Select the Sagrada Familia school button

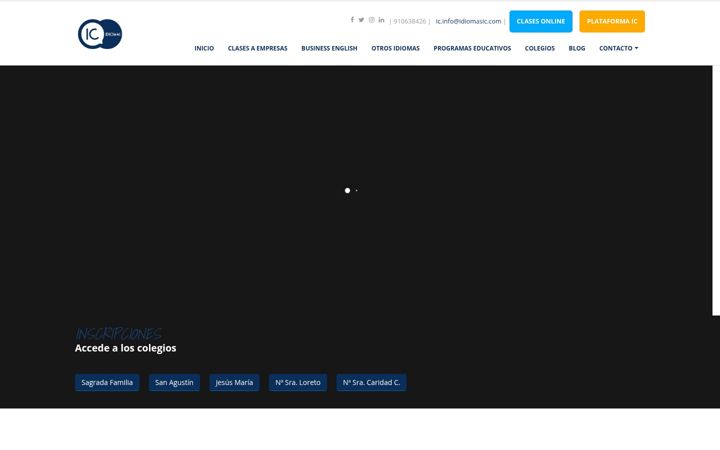point(107,382)
